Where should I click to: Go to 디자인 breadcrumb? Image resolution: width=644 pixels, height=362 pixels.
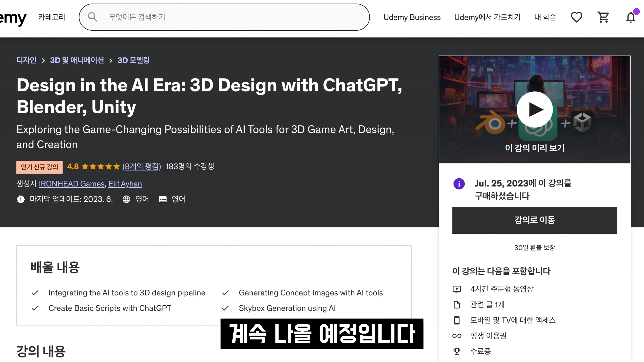(27, 60)
